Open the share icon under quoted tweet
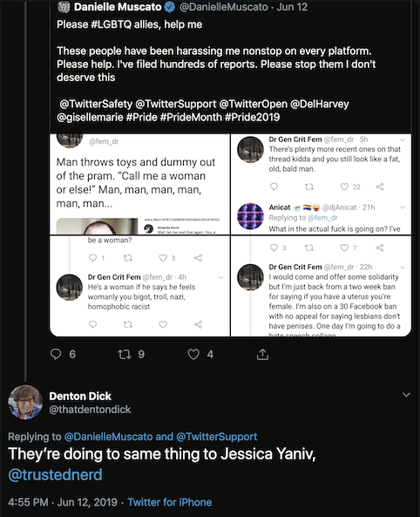 tap(262, 355)
